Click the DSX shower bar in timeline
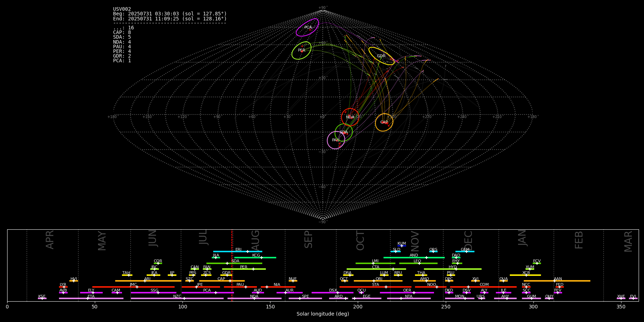This screenshot has height=322, width=644. pos(332,293)
